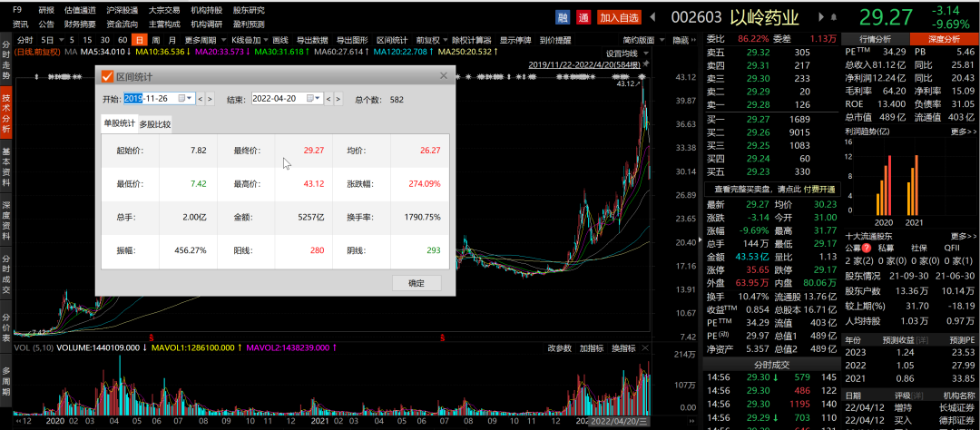Switch to 行情分析 tab
The image size is (980, 430).
[876, 39]
